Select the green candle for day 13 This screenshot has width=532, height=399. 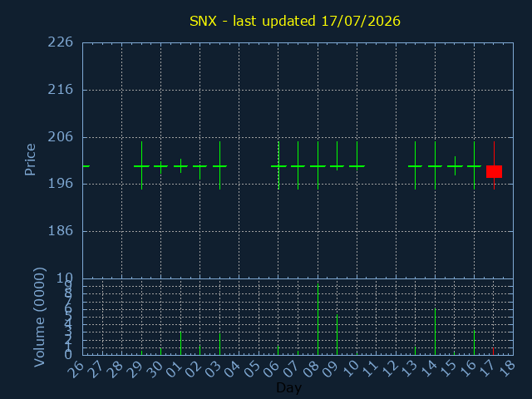point(415,165)
